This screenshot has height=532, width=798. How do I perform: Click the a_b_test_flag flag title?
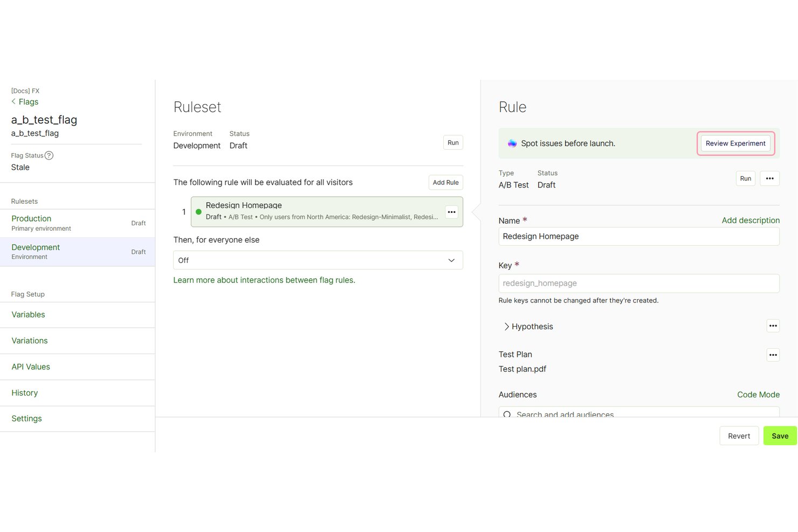44,120
